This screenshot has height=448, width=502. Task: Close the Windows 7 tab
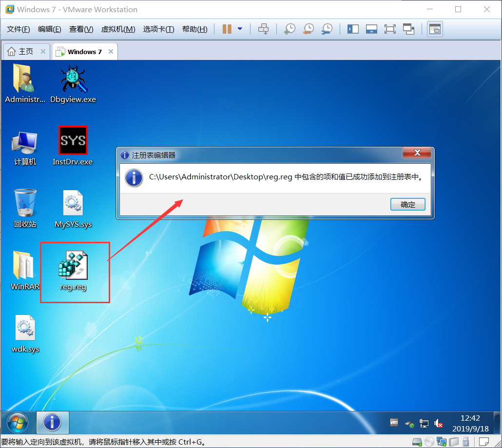click(x=111, y=52)
